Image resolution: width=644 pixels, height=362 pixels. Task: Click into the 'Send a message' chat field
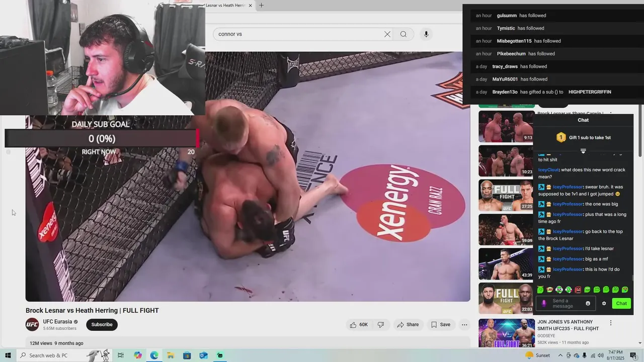[x=566, y=303]
